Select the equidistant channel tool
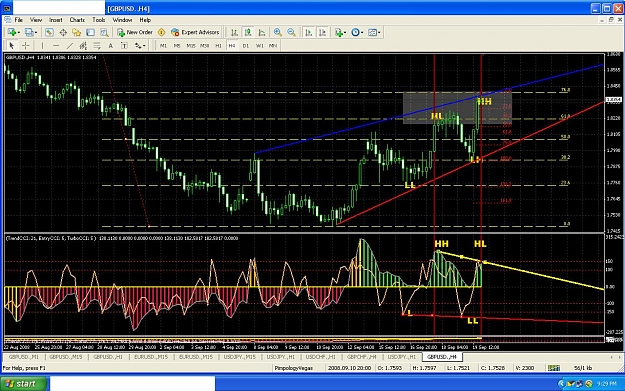Viewport: 625px width, 391px height. [83, 46]
